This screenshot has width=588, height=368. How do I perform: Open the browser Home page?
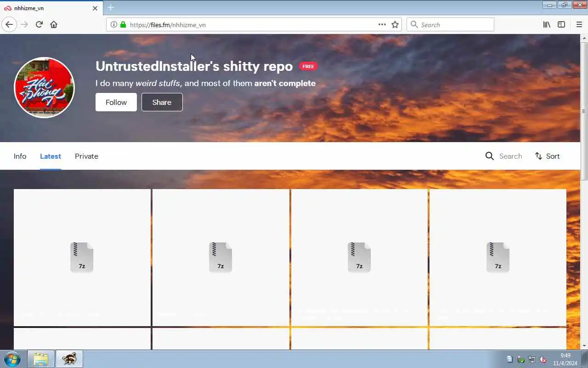coord(54,24)
